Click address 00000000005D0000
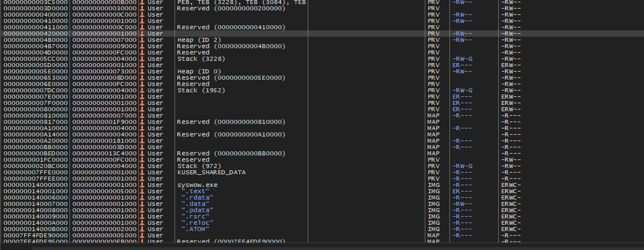This screenshot has width=644, height=250. pyautogui.click(x=36, y=65)
